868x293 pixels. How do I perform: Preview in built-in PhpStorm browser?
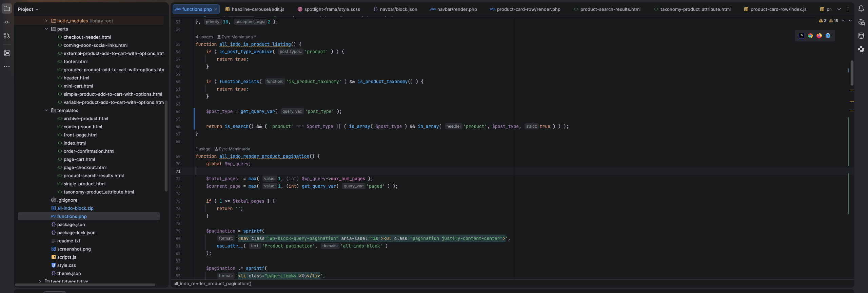click(x=802, y=36)
